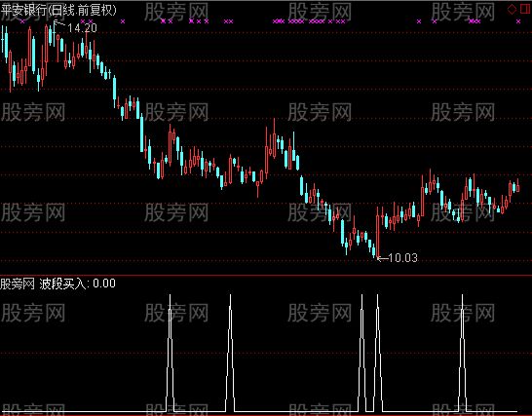Click the 10.03 low price label
Image resolution: width=532 pixels, height=416 pixels.
[402, 258]
